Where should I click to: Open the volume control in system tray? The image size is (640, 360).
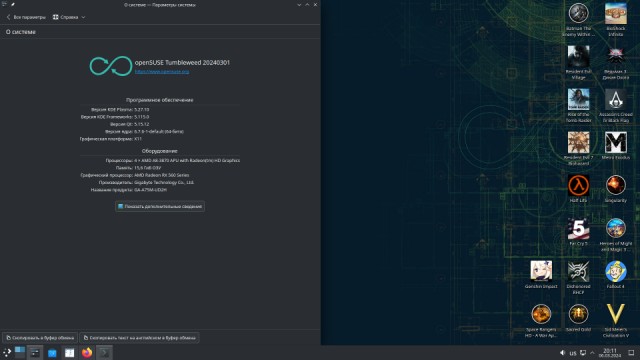click(x=562, y=353)
